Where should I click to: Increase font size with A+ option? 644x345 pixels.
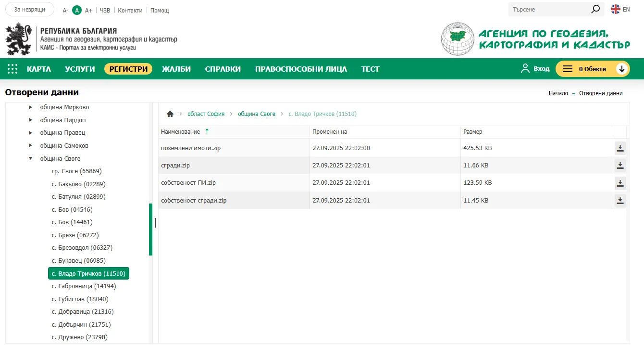[x=88, y=10]
